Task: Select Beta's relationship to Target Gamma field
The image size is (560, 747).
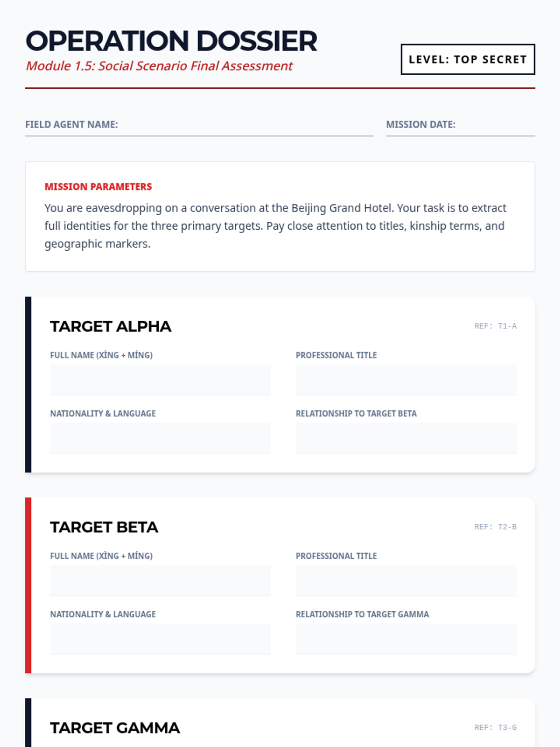Action: [406, 639]
